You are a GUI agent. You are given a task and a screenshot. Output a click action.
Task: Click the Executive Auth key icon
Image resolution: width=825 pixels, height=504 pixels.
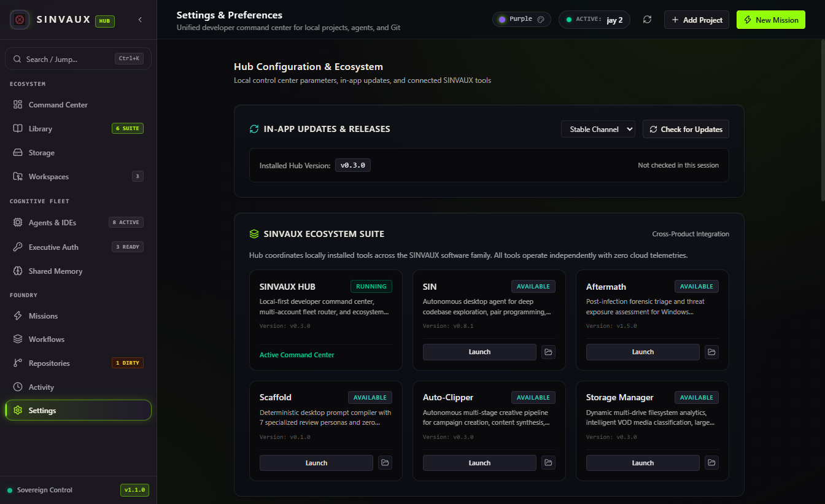click(x=18, y=247)
